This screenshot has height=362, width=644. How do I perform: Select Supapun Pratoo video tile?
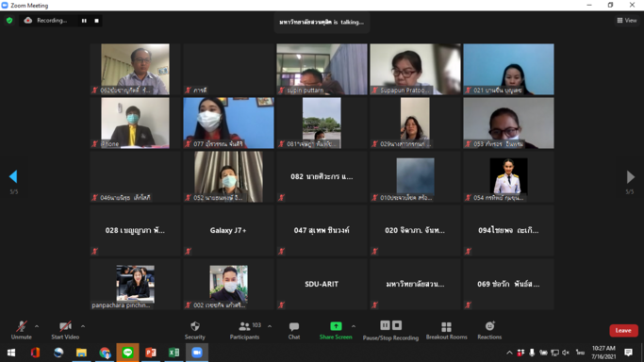pyautogui.click(x=415, y=70)
